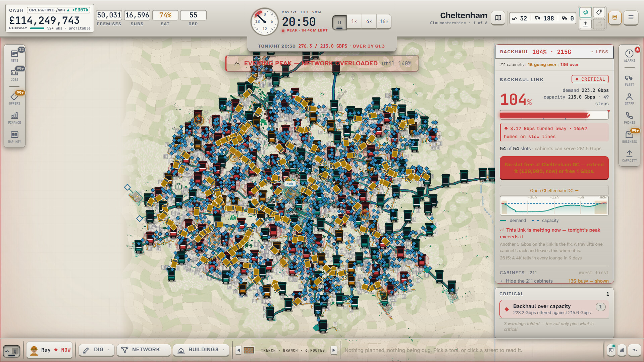Collapse Hide the 211 cabinets list
Viewport: 644px width, 362px height.
tap(527, 281)
